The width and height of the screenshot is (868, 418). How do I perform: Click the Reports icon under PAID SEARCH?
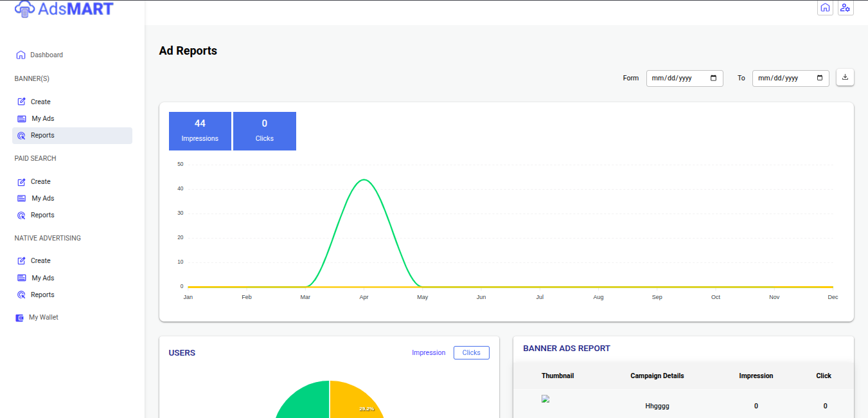click(21, 215)
